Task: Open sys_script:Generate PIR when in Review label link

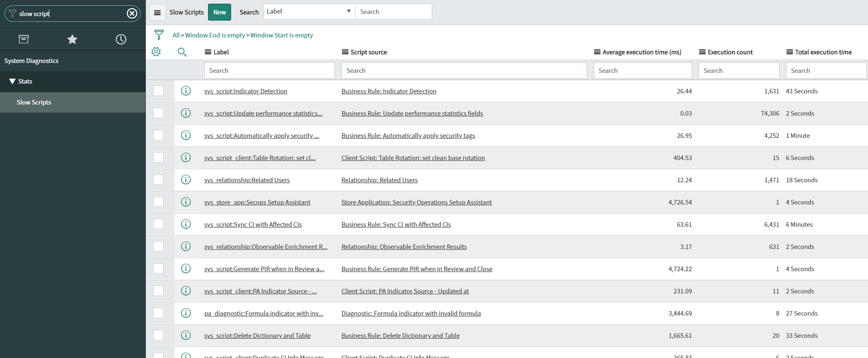Action: coord(264,269)
